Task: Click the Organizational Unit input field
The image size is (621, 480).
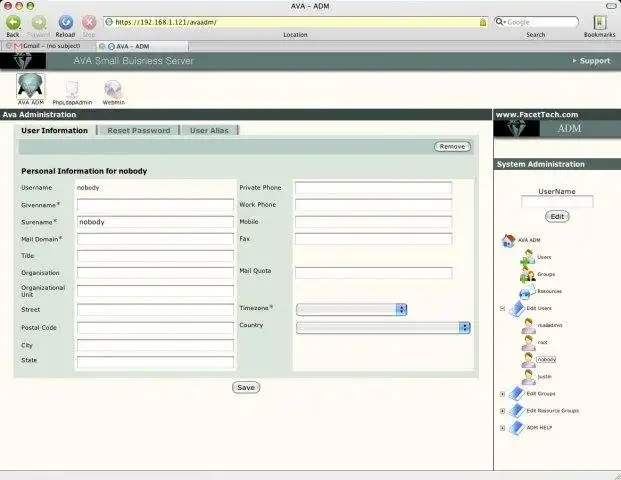Action: (155, 291)
